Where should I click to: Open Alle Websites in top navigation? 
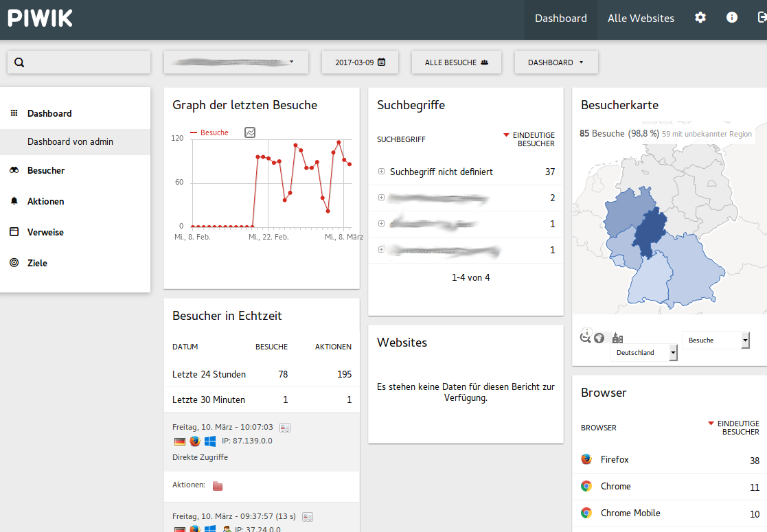pos(641,19)
